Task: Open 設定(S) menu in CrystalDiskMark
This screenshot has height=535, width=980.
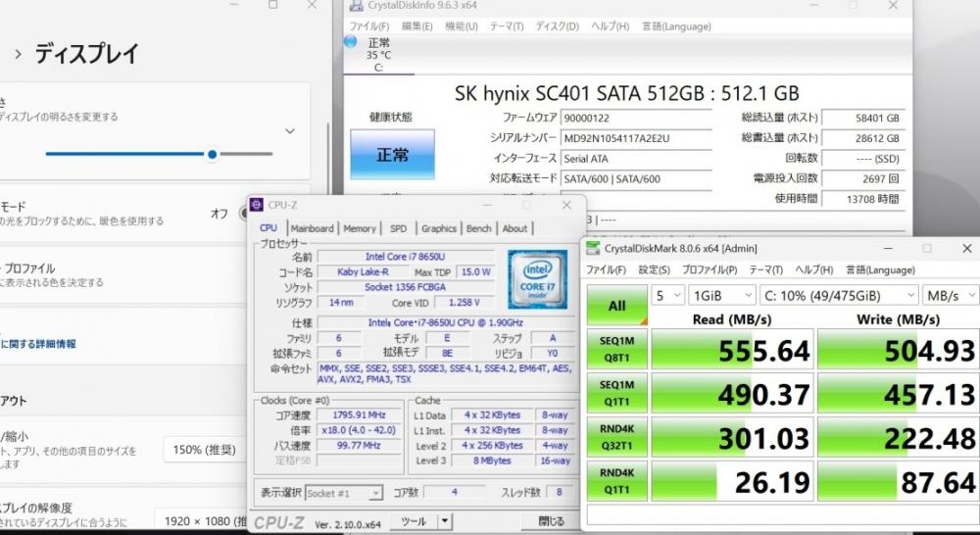Action: click(x=654, y=270)
